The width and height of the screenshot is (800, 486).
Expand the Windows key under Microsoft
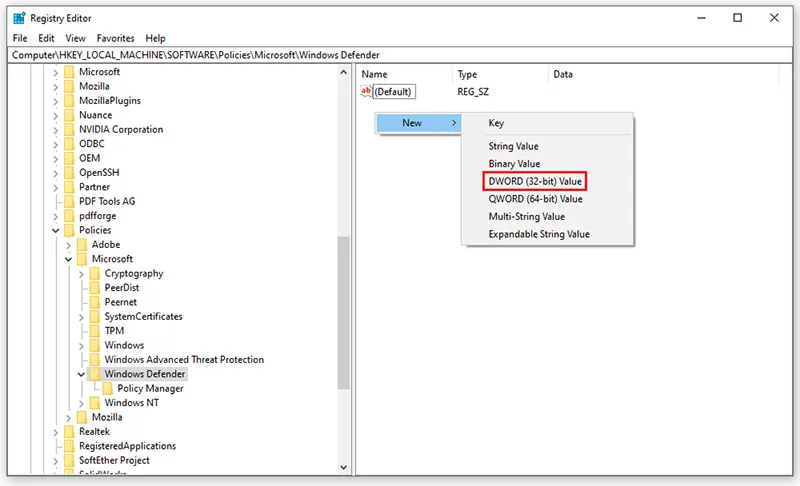pyautogui.click(x=81, y=346)
